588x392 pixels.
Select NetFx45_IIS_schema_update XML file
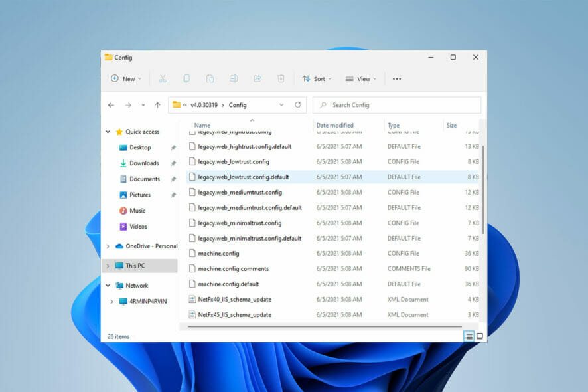(x=333, y=315)
